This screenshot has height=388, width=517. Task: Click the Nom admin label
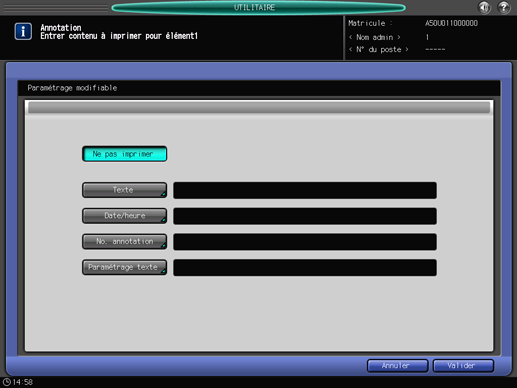374,37
